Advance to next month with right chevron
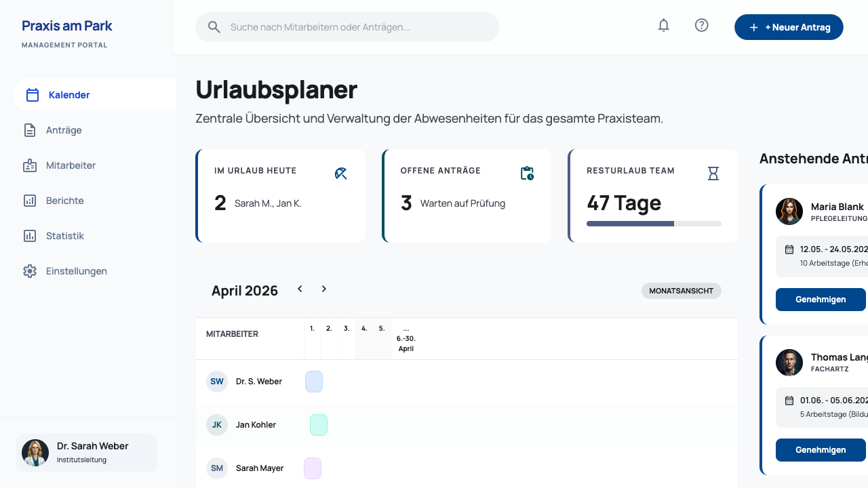868x488 pixels. point(324,289)
